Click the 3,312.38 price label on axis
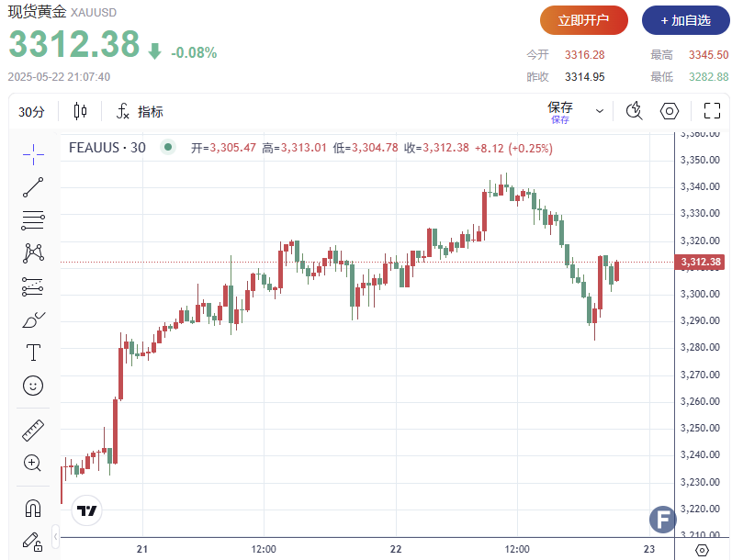This screenshot has height=560, width=732. point(700,263)
